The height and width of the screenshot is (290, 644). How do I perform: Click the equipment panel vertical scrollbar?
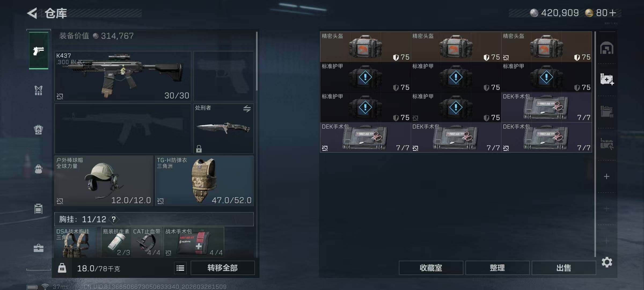point(257,61)
